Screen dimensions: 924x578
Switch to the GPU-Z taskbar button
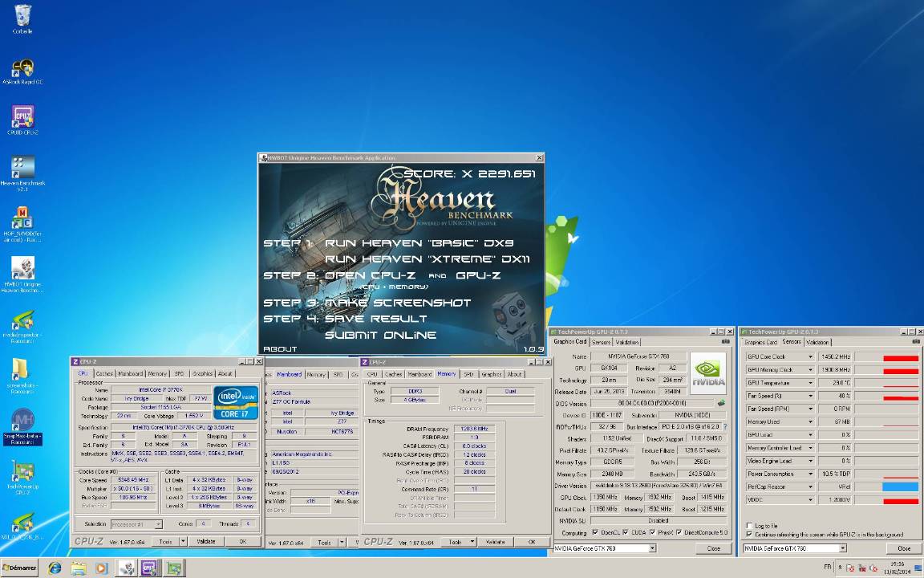coord(173,568)
